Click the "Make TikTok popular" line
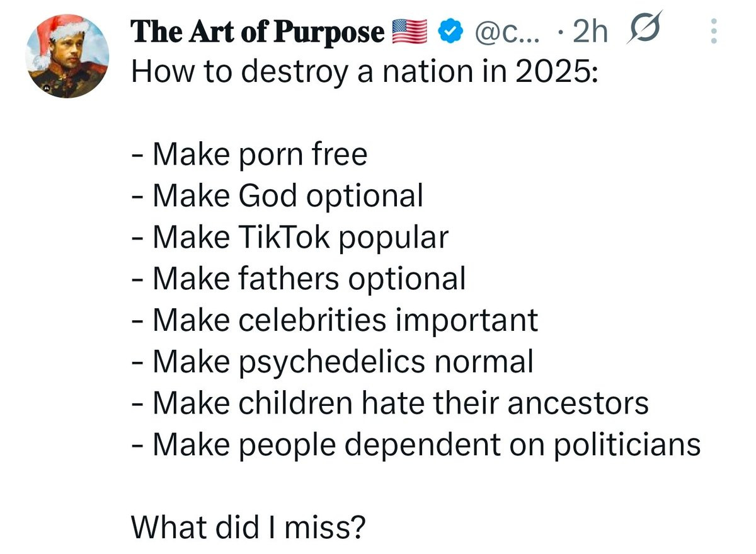The width and height of the screenshot is (756, 554). [x=290, y=237]
